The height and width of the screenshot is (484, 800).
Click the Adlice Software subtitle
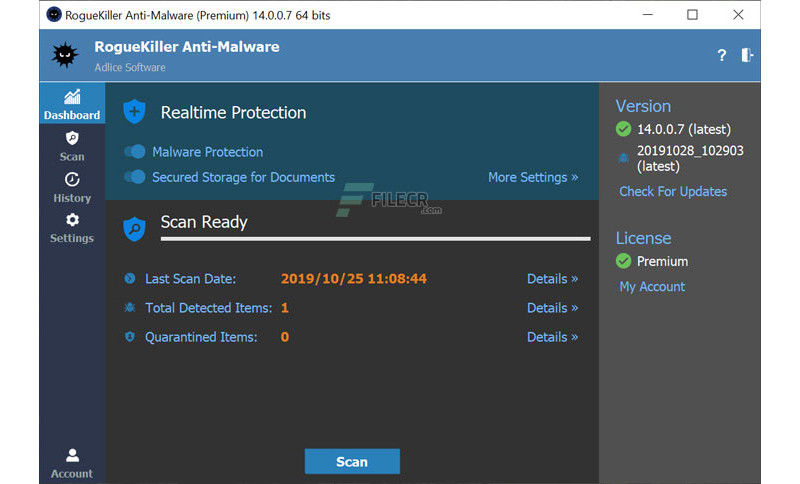tap(130, 67)
